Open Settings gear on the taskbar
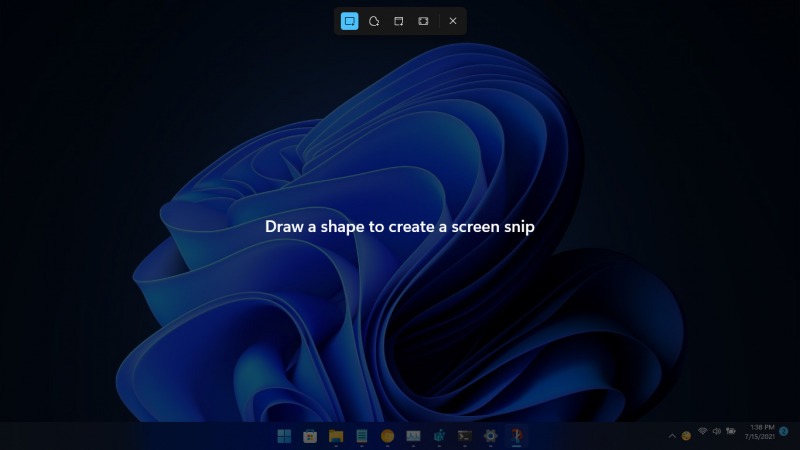Screen dimensions: 800x450 pyautogui.click(x=490, y=436)
